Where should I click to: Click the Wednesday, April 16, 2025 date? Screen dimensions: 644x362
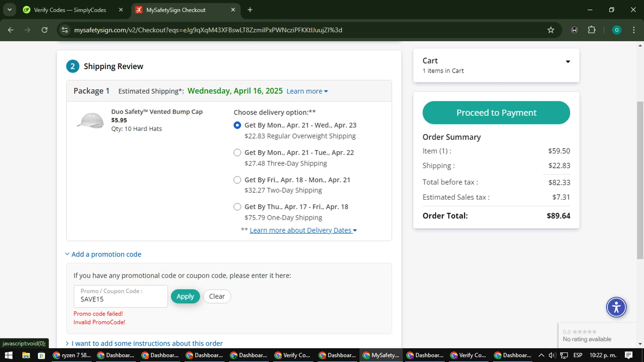[x=235, y=91]
